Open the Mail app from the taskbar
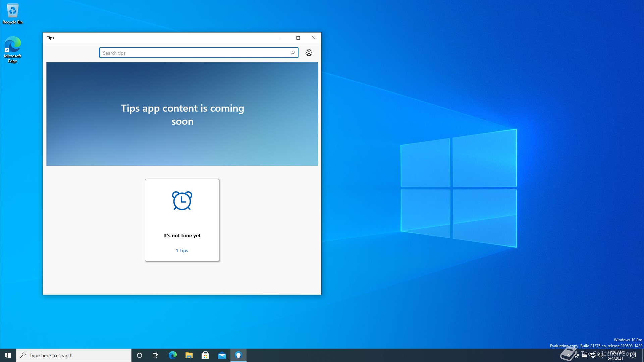The image size is (644, 362). coord(222,355)
